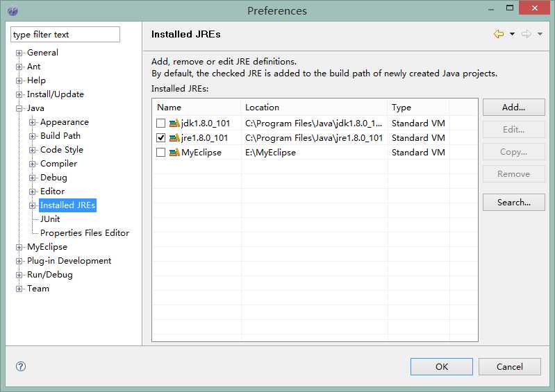The image size is (555, 392).
Task: Select Standard VM cell in jdk1.8.0_101 row
Action: 418,123
